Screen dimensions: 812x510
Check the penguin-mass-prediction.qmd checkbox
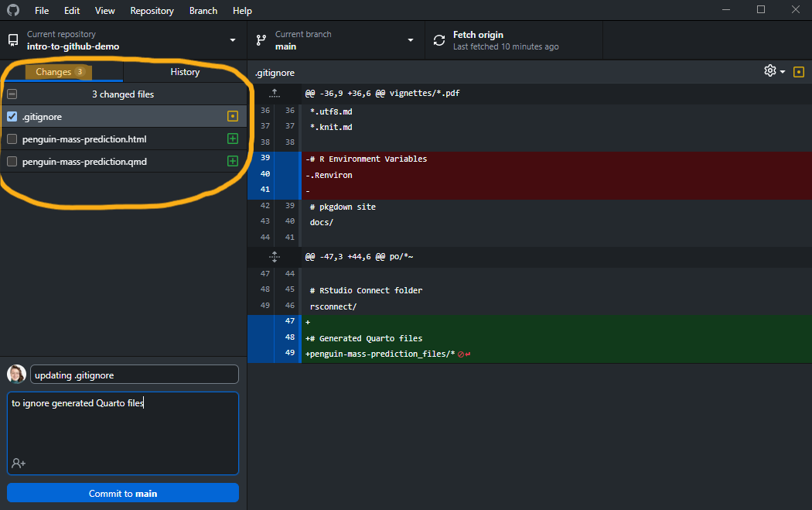[12, 162]
